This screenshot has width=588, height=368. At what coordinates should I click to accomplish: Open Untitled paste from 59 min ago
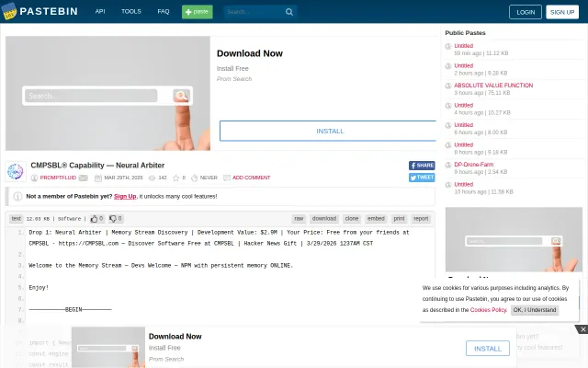tap(463, 46)
